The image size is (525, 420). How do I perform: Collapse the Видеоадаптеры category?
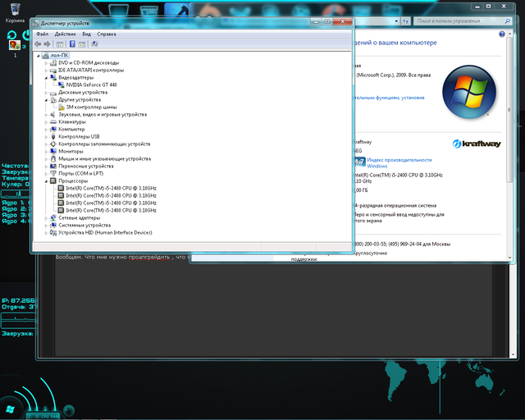pyautogui.click(x=46, y=78)
